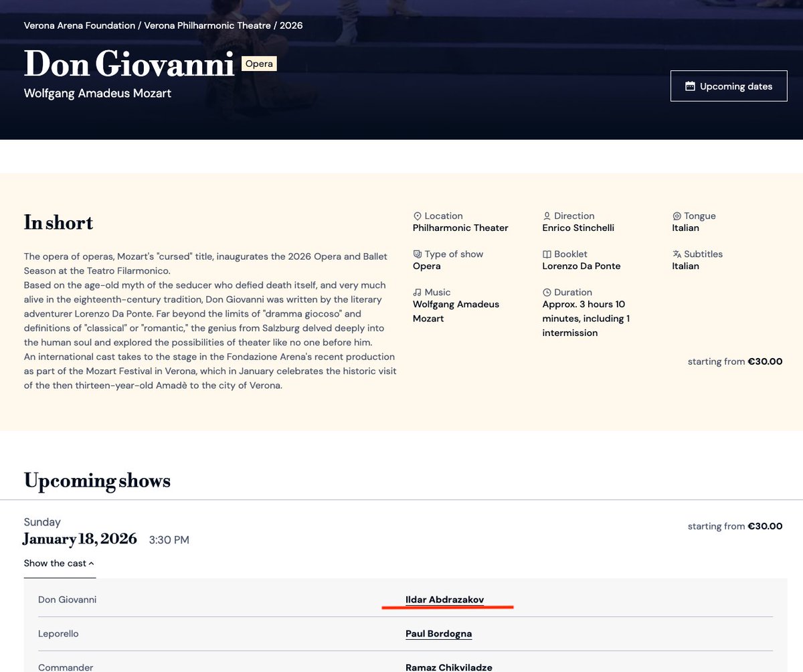This screenshot has width=803, height=672.
Task: Click Lorenzo Da Ponte booklet value
Action: 582,266
